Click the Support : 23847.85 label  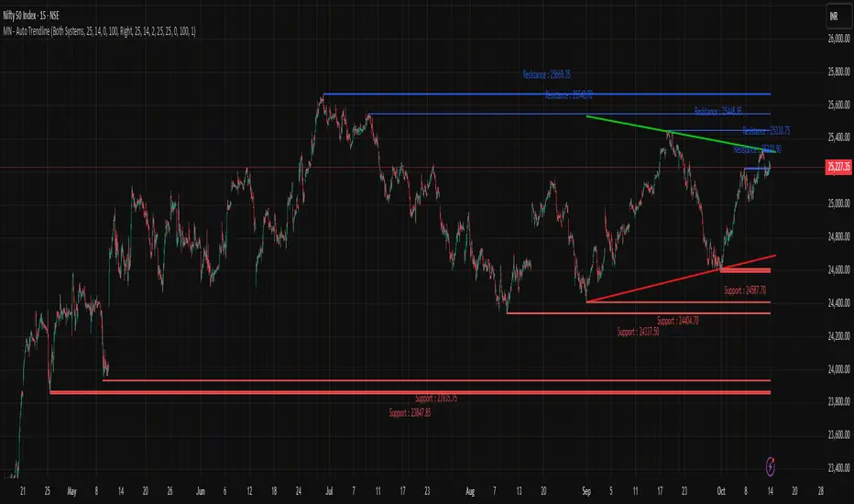[x=410, y=413]
